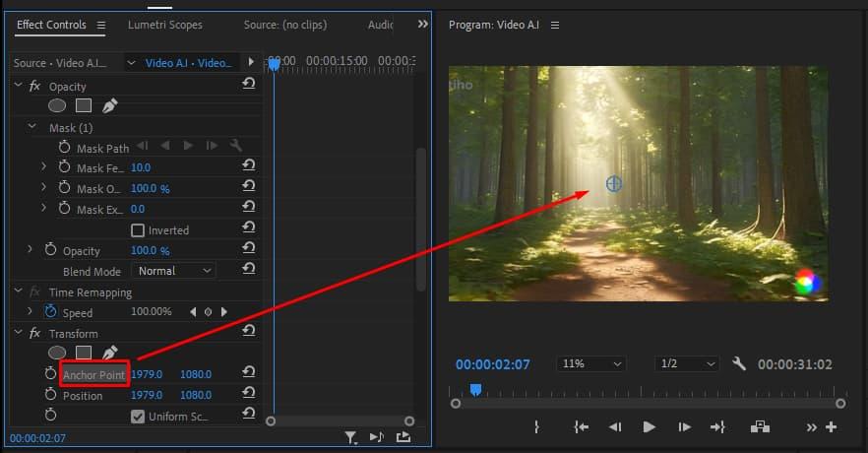Export frame icon in Effect Controls

coord(403,437)
